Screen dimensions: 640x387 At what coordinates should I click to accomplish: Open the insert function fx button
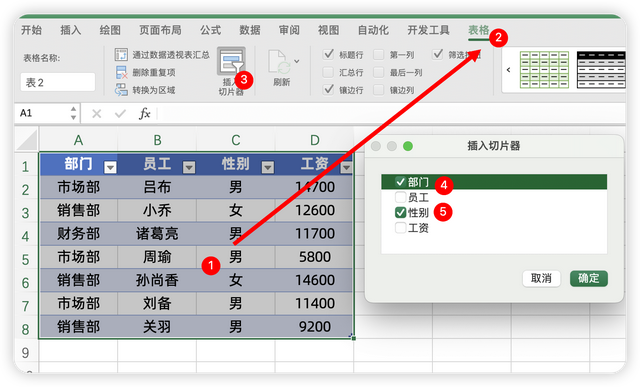(144, 113)
